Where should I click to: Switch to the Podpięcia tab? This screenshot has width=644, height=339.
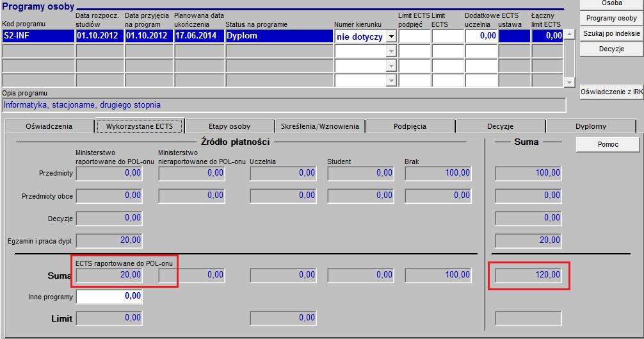(410, 126)
